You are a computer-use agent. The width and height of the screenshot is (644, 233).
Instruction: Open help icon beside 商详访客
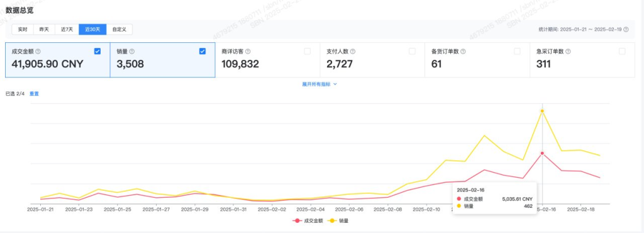coord(248,52)
